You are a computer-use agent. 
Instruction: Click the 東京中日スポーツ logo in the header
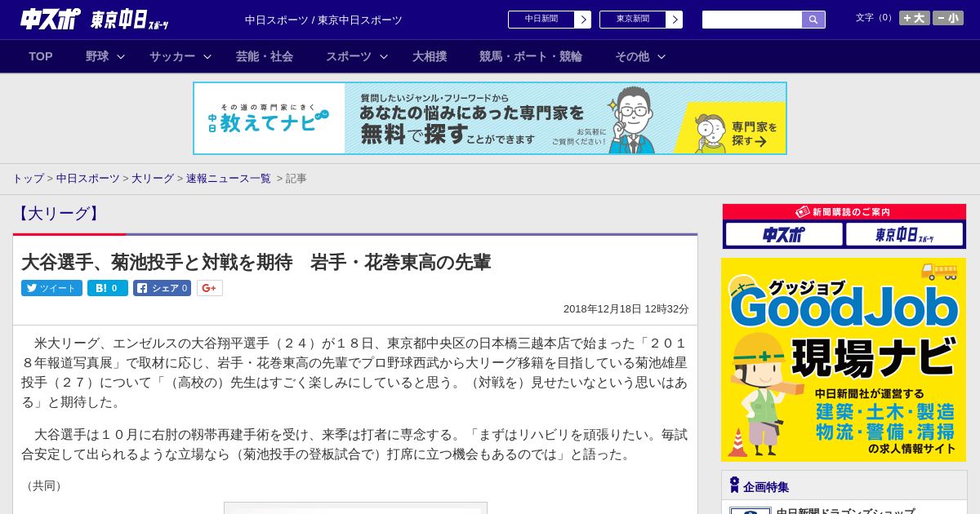tap(130, 20)
